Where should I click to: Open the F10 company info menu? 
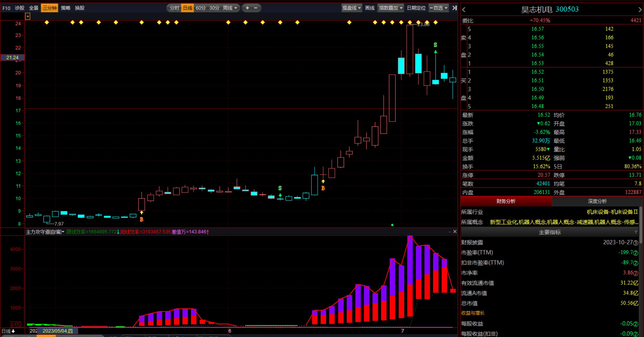(x=6, y=8)
